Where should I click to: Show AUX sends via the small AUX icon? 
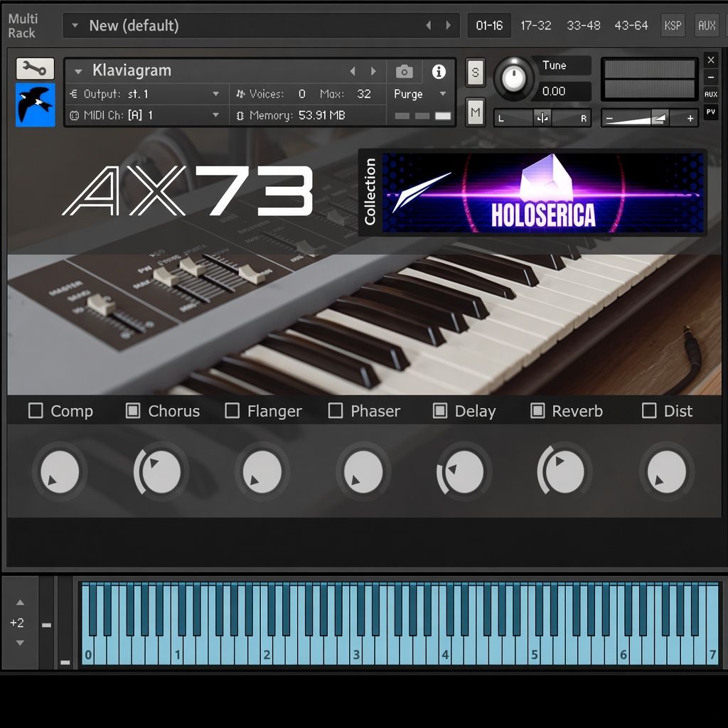click(x=711, y=95)
